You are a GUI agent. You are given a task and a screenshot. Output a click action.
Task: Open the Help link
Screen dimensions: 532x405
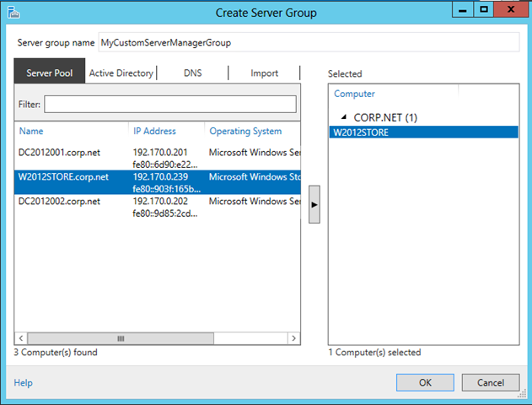click(23, 382)
